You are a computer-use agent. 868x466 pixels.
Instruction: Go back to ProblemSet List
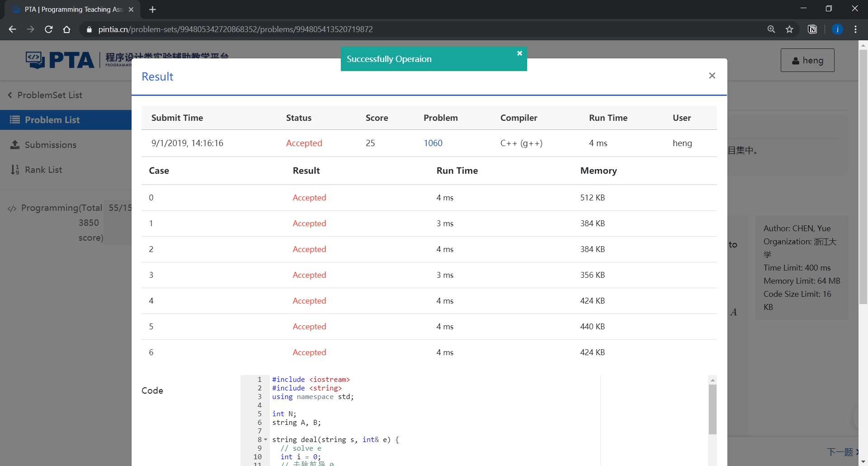tap(45, 95)
